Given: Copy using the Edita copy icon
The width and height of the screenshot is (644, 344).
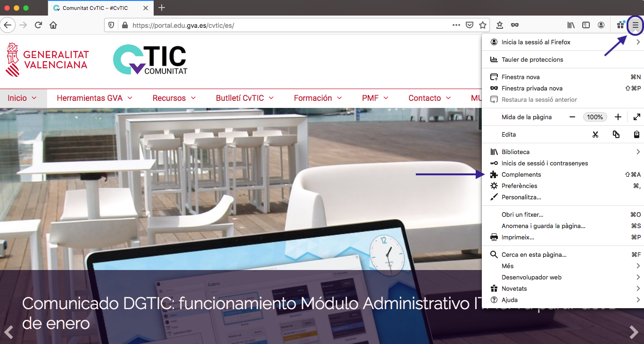Looking at the screenshot, I should (616, 134).
